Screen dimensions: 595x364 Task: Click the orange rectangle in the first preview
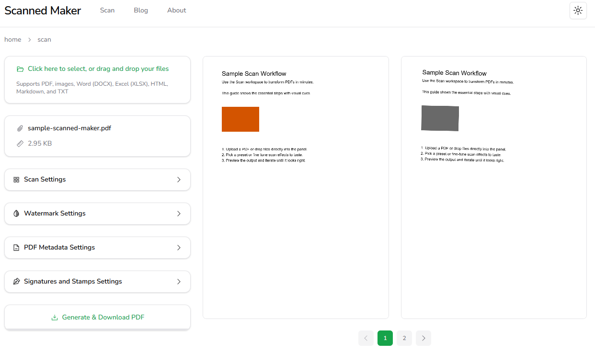pos(240,119)
